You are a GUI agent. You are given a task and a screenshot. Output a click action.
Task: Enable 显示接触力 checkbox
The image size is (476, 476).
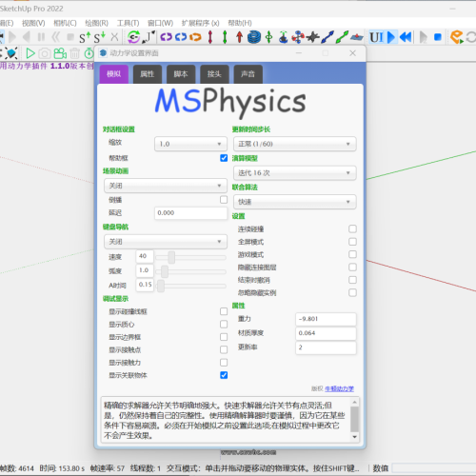click(x=224, y=363)
